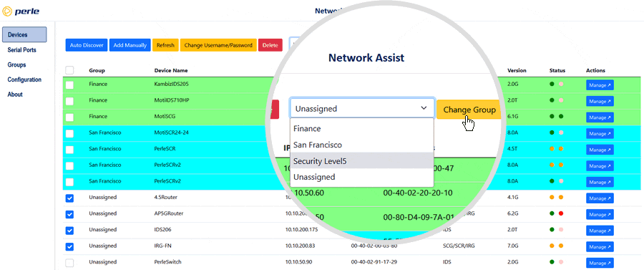Choose Unassigned in the dropdown list

coord(362,177)
